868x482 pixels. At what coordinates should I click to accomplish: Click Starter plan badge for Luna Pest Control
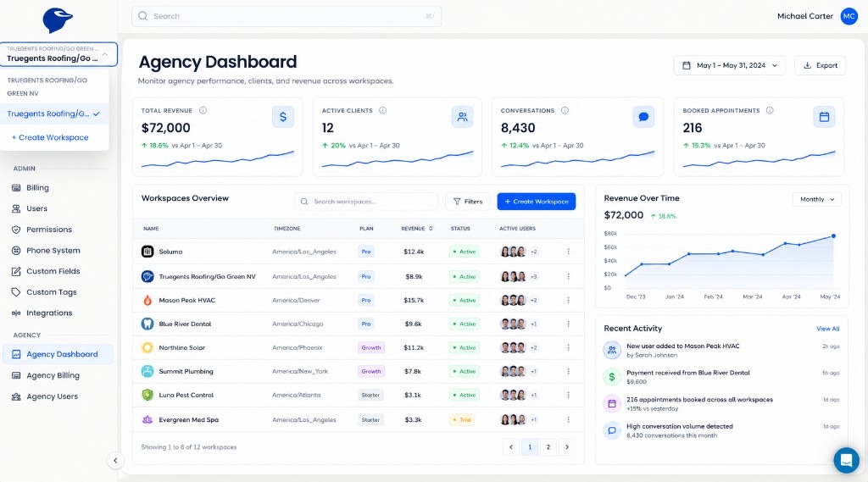click(371, 395)
